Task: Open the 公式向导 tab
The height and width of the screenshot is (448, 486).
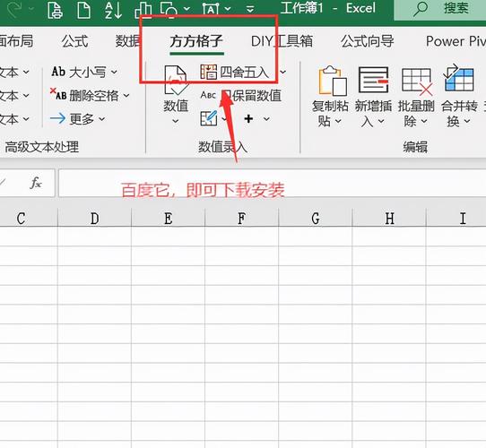Action: [368, 41]
